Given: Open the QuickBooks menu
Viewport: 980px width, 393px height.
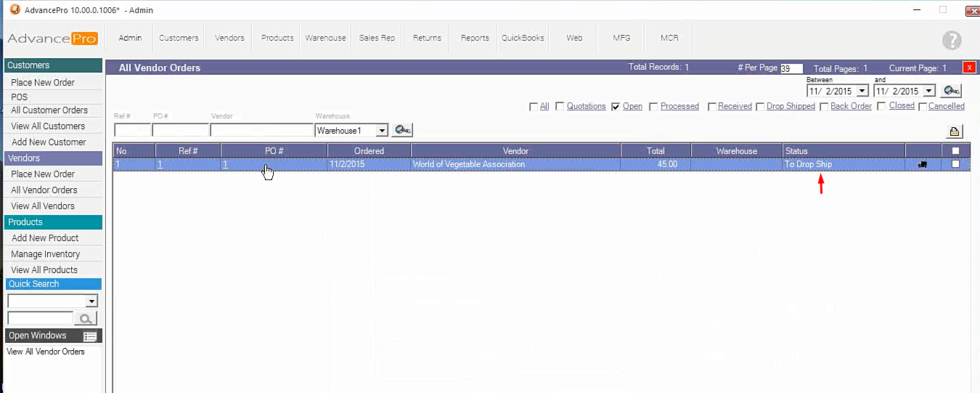Looking at the screenshot, I should click(x=523, y=38).
